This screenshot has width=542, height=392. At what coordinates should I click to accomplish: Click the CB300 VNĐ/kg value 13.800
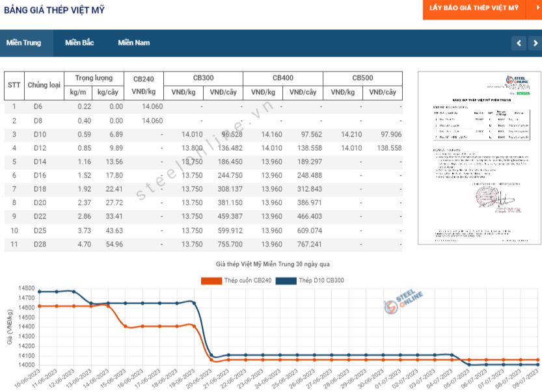(192, 148)
